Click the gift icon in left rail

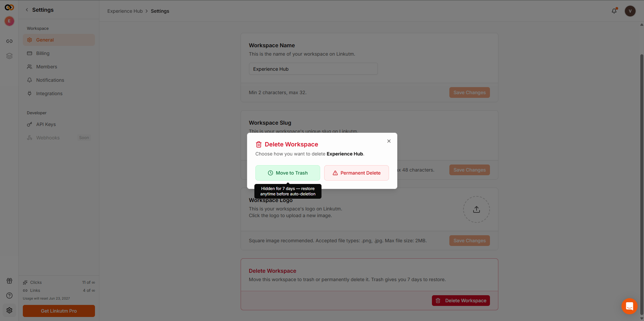(9, 281)
